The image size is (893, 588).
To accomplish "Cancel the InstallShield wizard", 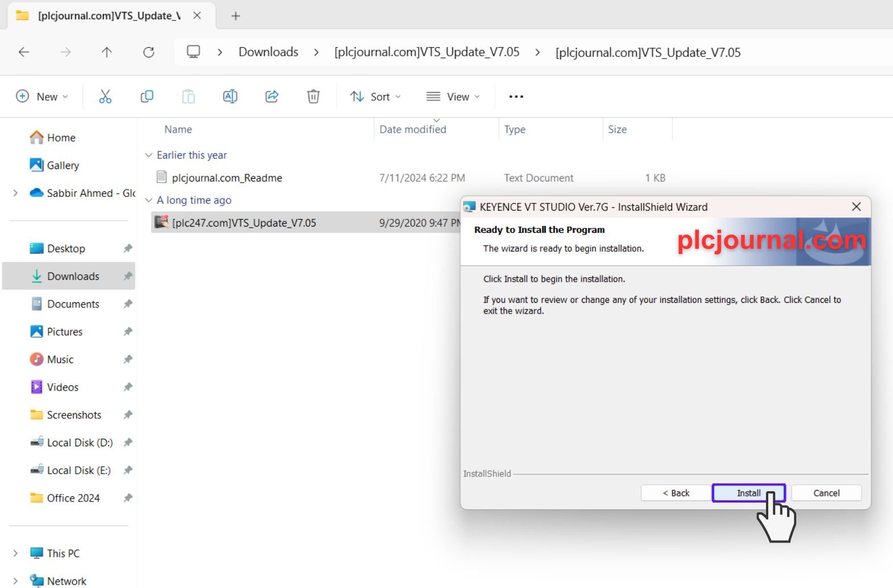I will 826,493.
